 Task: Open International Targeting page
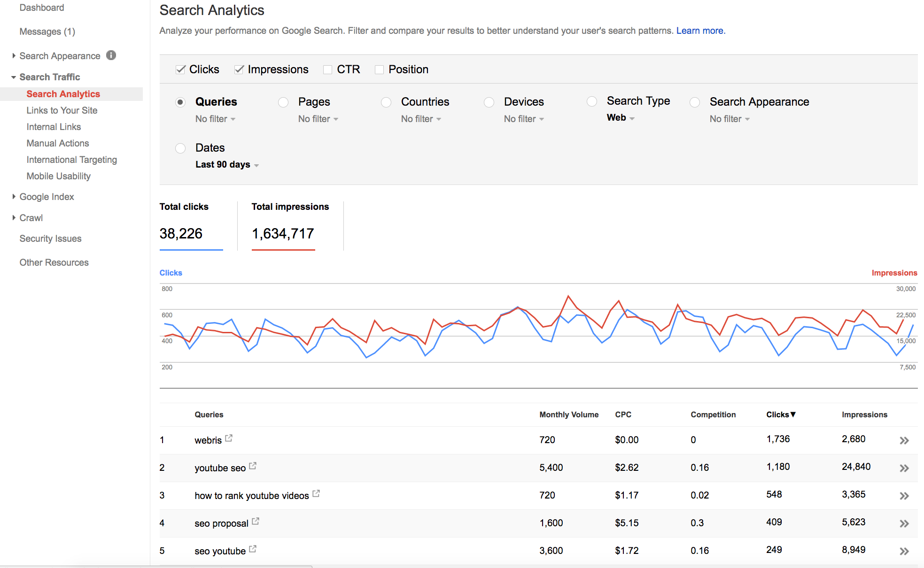(x=72, y=160)
